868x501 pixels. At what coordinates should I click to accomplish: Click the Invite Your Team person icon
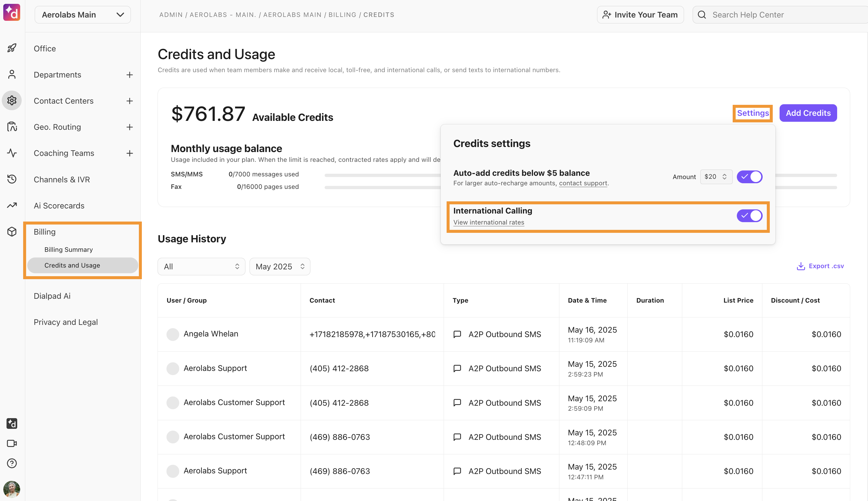[x=606, y=15]
